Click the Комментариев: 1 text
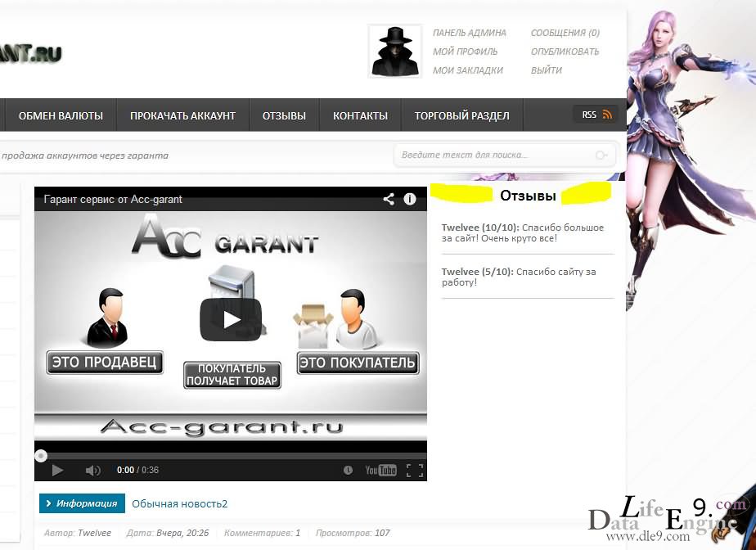The height and width of the screenshot is (550, 756). 262,533
